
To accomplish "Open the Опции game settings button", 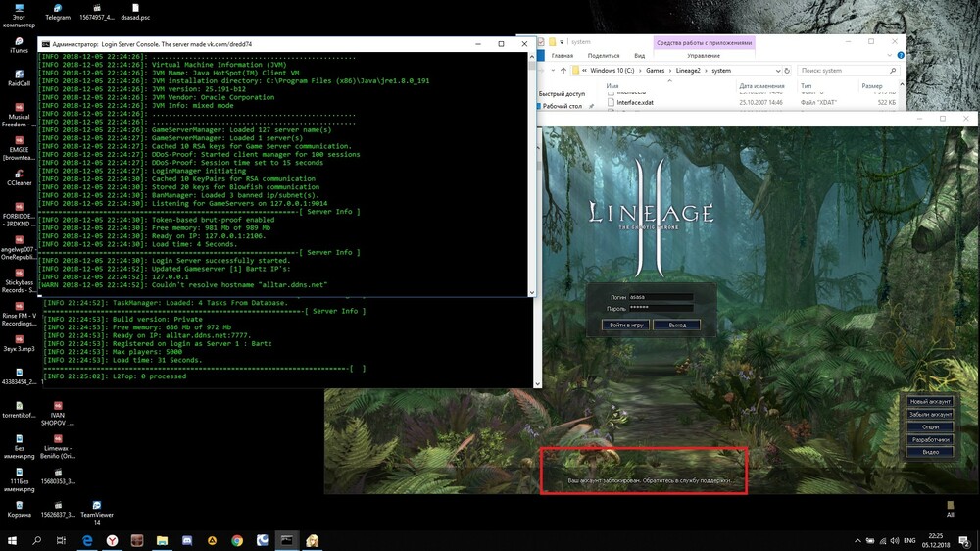I will coord(930,427).
